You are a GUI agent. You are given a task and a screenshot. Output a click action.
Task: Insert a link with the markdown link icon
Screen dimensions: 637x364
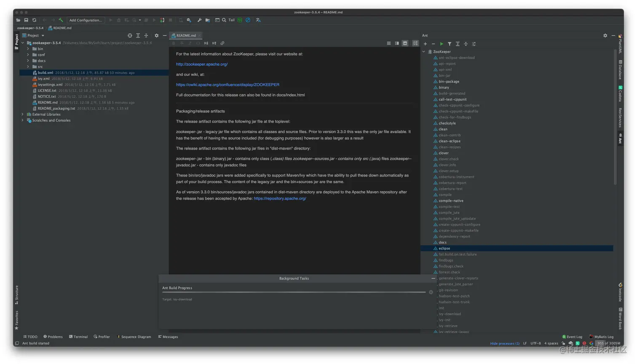[222, 43]
